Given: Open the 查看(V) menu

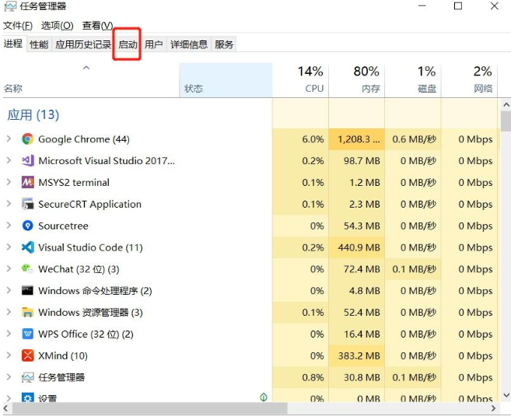Looking at the screenshot, I should click(x=97, y=25).
